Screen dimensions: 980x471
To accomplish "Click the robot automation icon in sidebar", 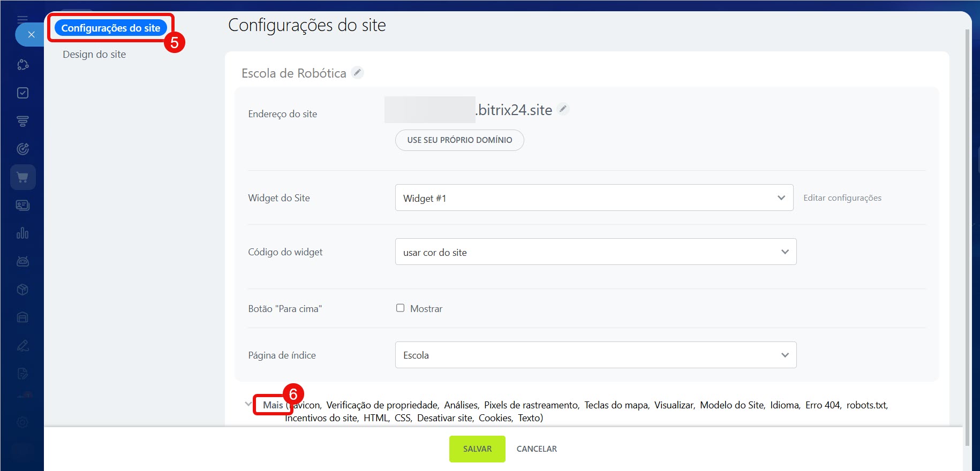I will click(22, 261).
